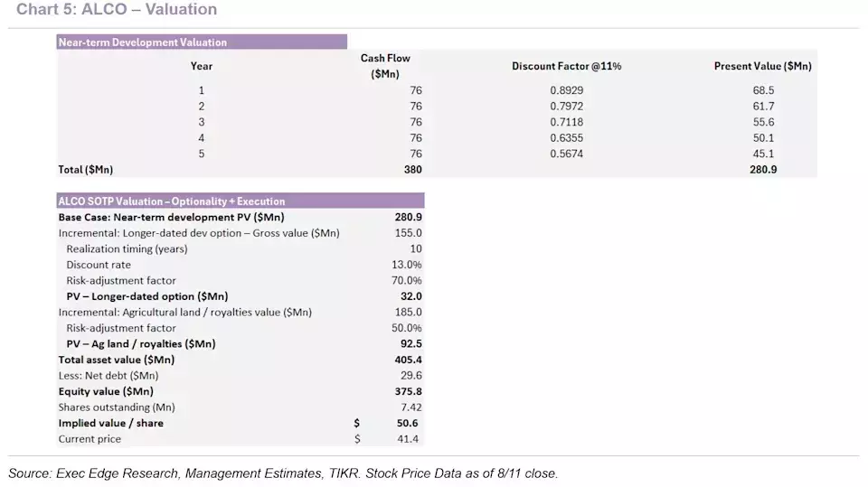This screenshot has width=868, height=487.
Task: Click 'PV – Longer-dated option ($Mn)' label
Action: tap(147, 296)
